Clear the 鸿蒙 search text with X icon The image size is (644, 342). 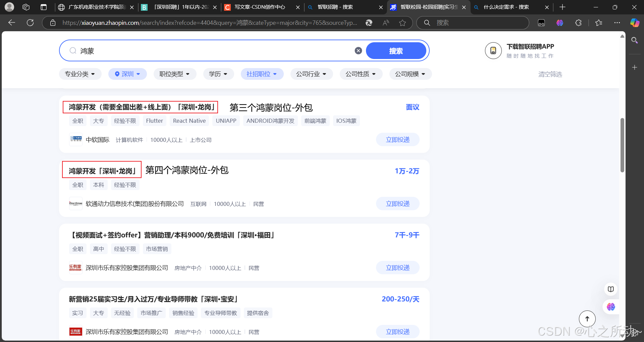[358, 51]
